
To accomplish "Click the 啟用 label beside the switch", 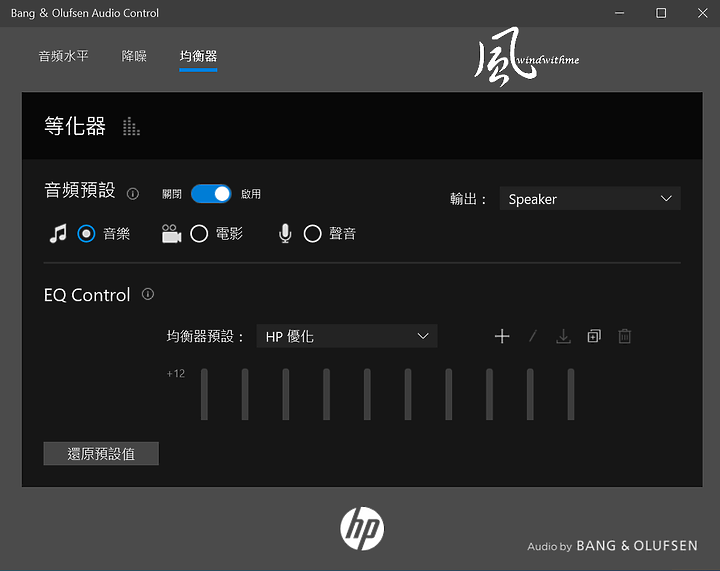I will (251, 194).
